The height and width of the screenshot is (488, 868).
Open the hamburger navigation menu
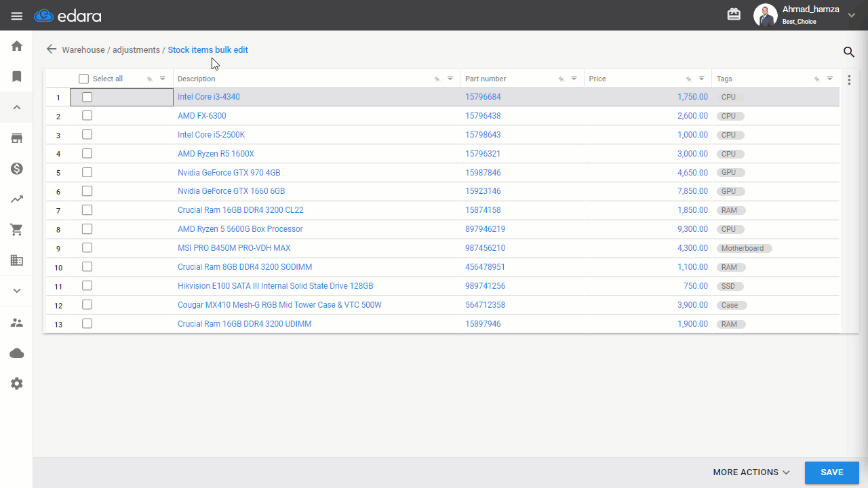pyautogui.click(x=17, y=16)
